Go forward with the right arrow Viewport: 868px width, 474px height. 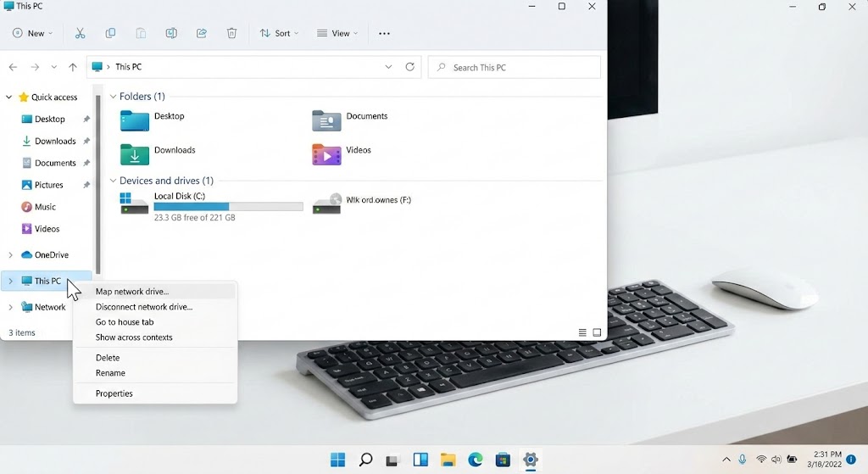pos(35,67)
